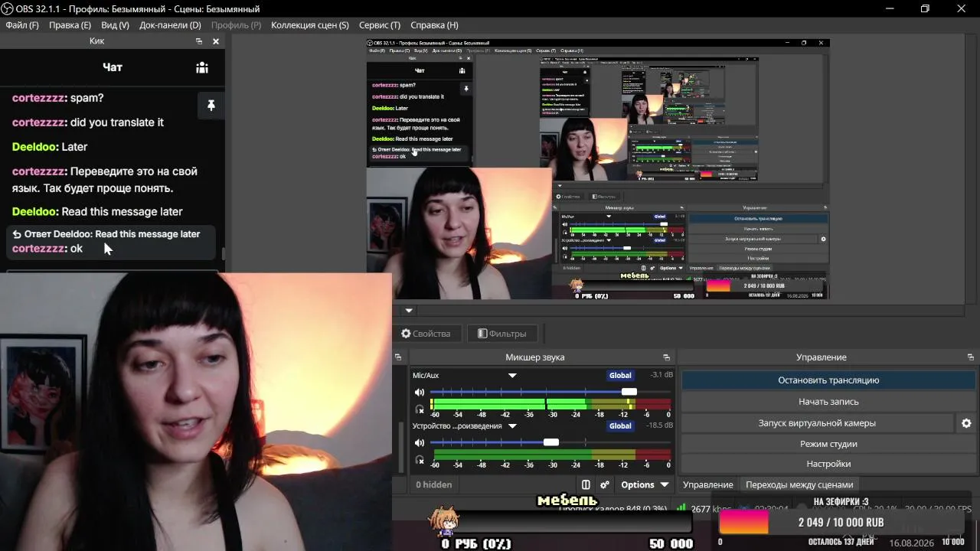The height and width of the screenshot is (551, 980).
Task: Click the reply header "Ответ Deeldoo"
Action: pos(106,234)
